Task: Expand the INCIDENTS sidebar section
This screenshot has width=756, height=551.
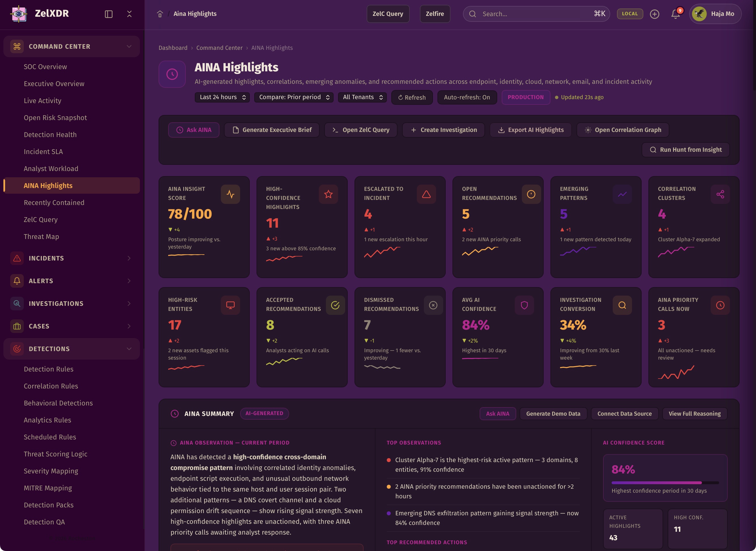Action: click(x=71, y=258)
